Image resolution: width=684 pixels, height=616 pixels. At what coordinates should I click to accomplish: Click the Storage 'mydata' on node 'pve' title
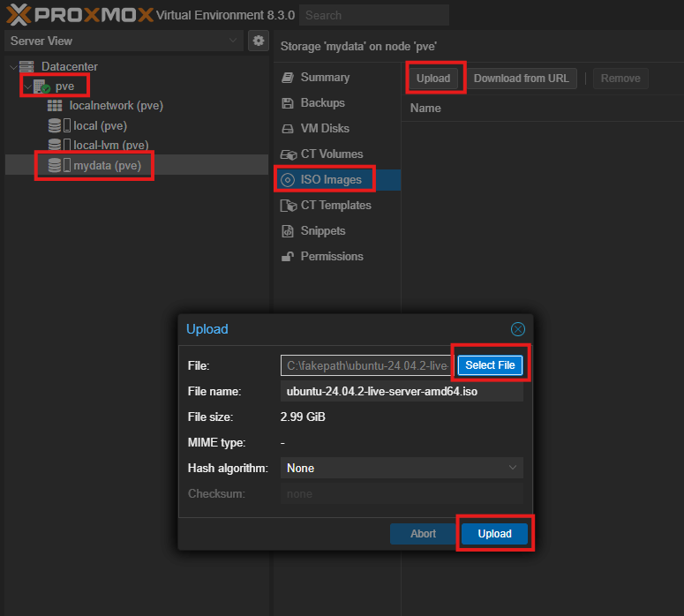358,46
